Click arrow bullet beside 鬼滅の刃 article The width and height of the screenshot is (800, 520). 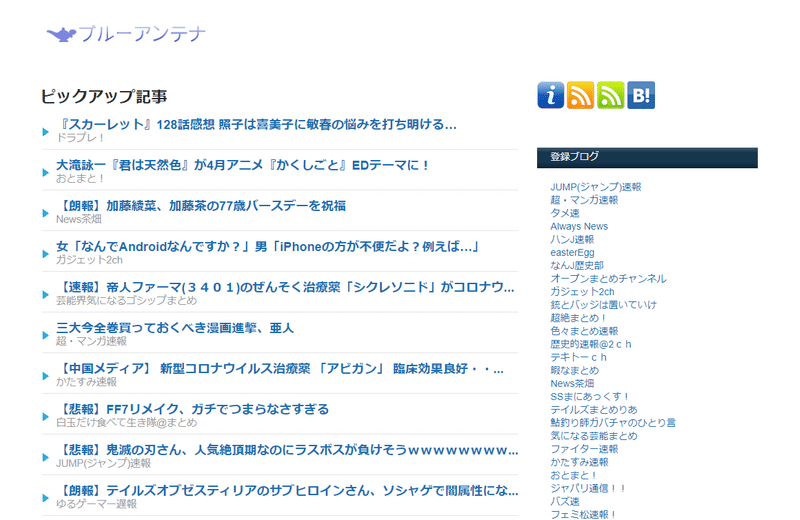(45, 457)
